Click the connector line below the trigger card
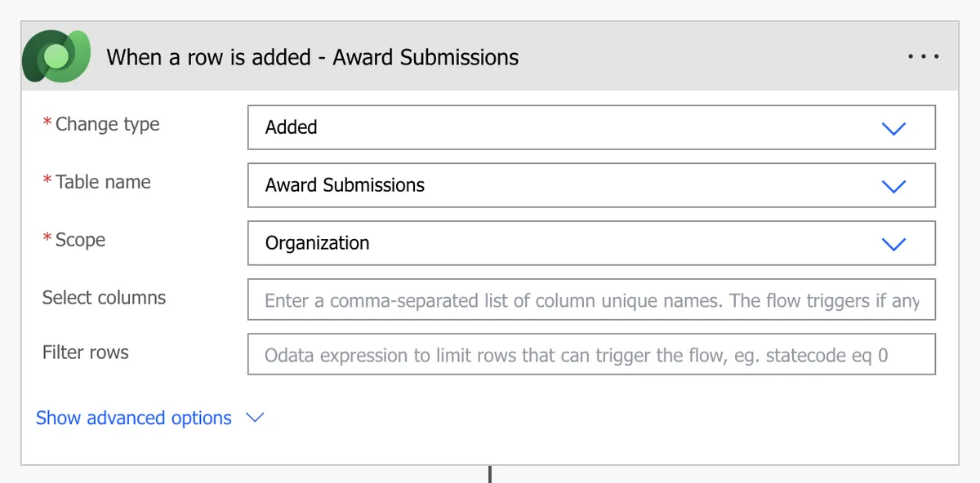980x483 pixels. click(490, 474)
